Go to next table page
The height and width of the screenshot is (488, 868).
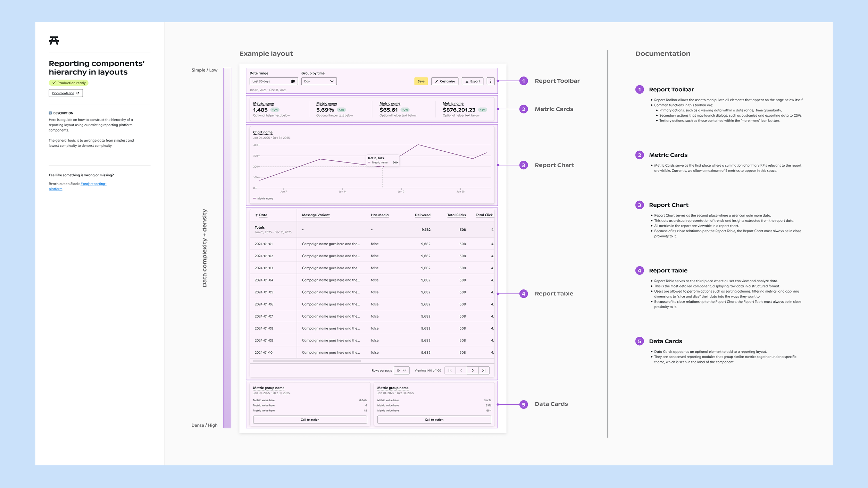click(472, 370)
